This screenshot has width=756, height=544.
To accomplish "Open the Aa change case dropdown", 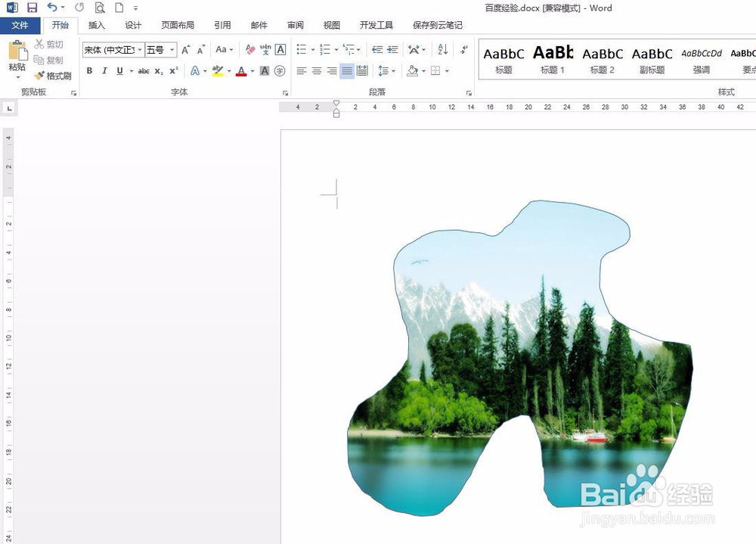I will pyautogui.click(x=225, y=49).
